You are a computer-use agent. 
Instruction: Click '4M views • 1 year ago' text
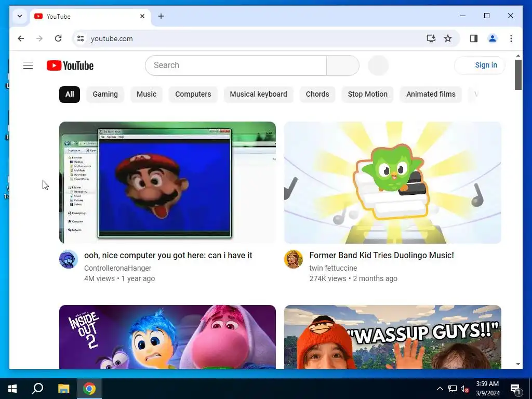(119, 278)
